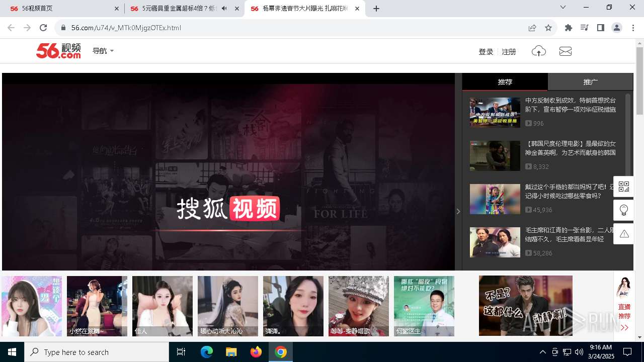Screen dimensions: 644x362
Task: Open media control icon in Chrome toolbar
Action: 584,28
